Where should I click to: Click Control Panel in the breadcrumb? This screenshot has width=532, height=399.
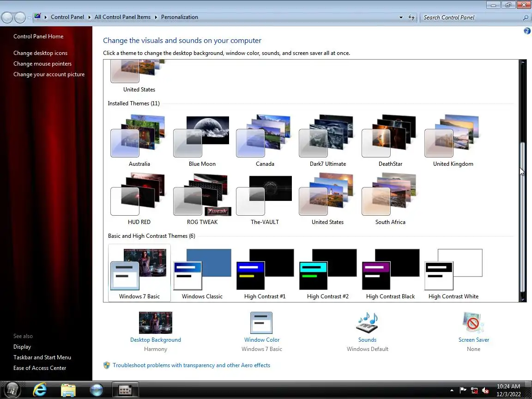[x=67, y=17]
